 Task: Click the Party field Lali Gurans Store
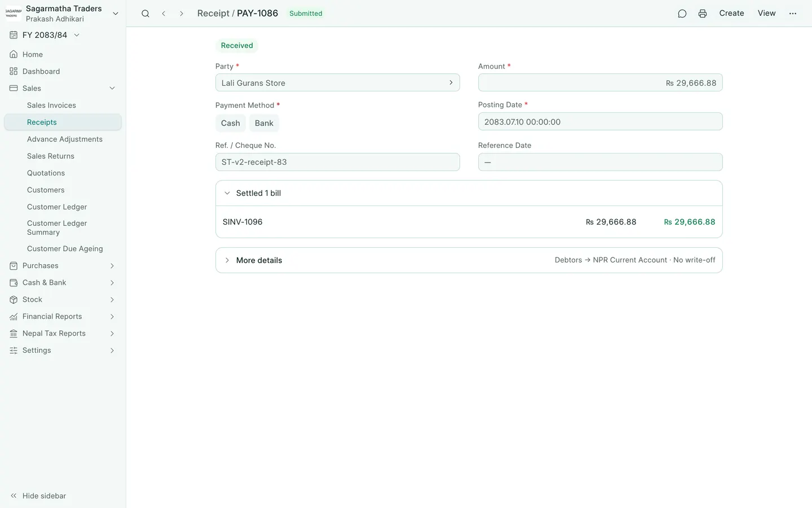337,83
